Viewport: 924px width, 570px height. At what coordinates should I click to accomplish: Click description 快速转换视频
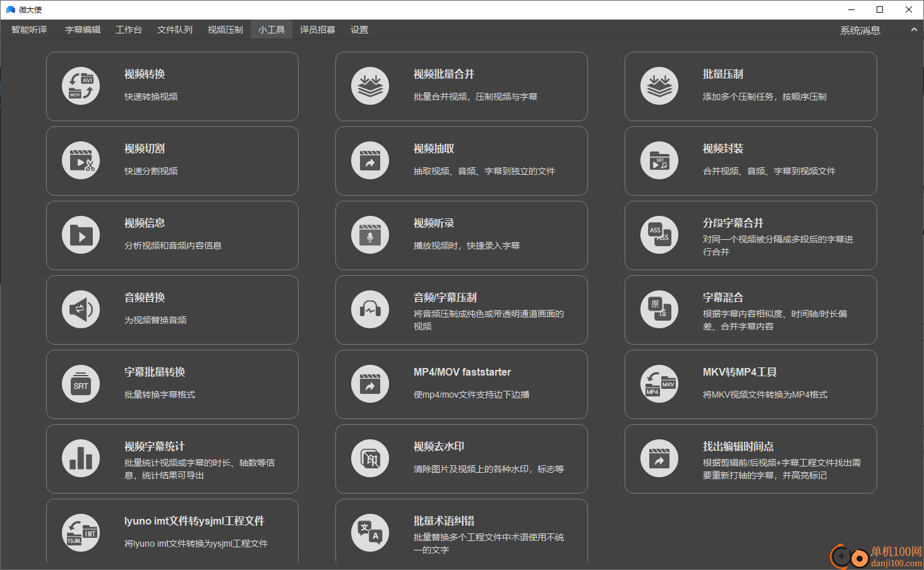(x=151, y=97)
